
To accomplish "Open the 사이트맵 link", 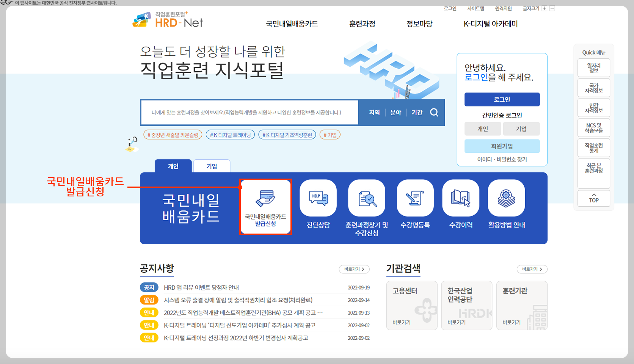I will (476, 8).
